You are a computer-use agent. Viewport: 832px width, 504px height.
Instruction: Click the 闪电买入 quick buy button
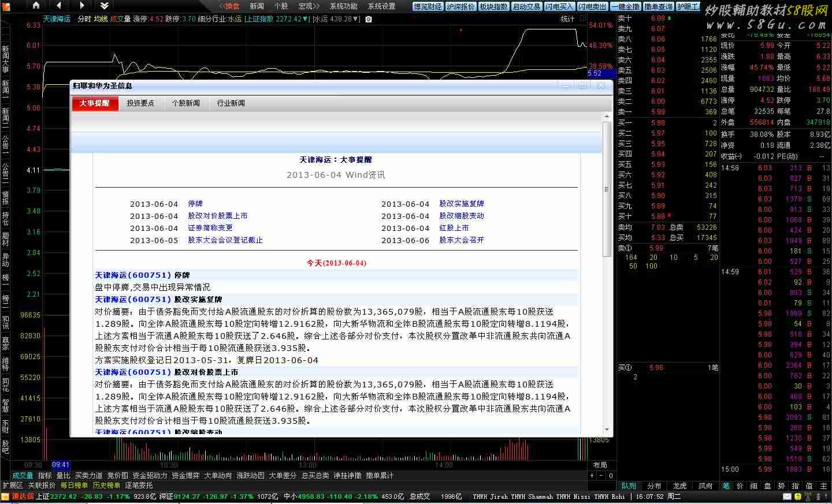click(559, 6)
